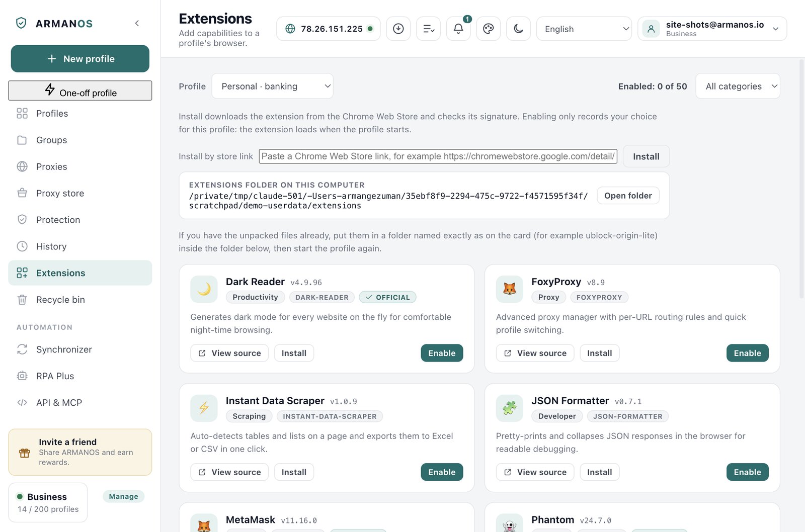Image resolution: width=805 pixels, height=532 pixels.
Task: Click Install next to store link field
Action: (x=646, y=156)
